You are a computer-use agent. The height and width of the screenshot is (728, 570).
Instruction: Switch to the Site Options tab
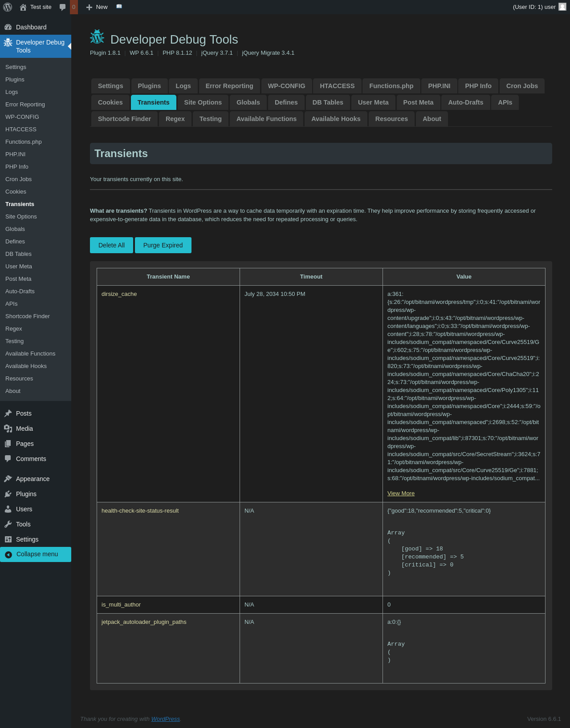[x=203, y=102]
